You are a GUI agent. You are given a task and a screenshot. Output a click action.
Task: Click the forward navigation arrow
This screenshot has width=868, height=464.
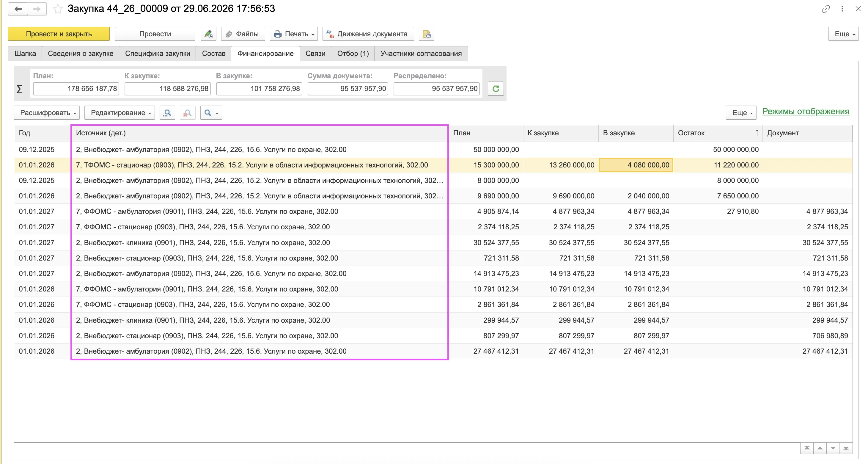pos(37,9)
